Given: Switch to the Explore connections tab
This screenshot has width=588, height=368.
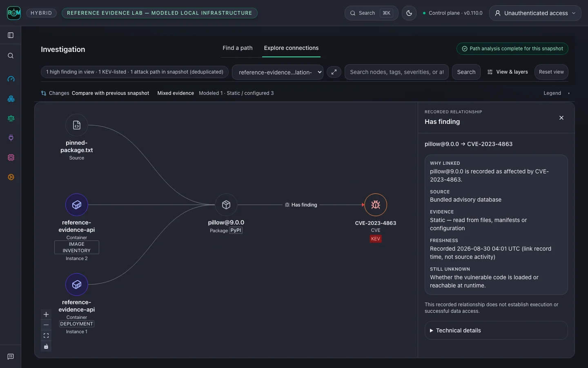Looking at the screenshot, I should (291, 48).
